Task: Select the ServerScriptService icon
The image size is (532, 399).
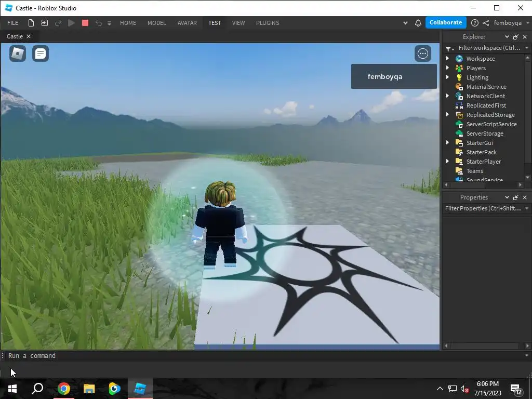Action: point(459,124)
